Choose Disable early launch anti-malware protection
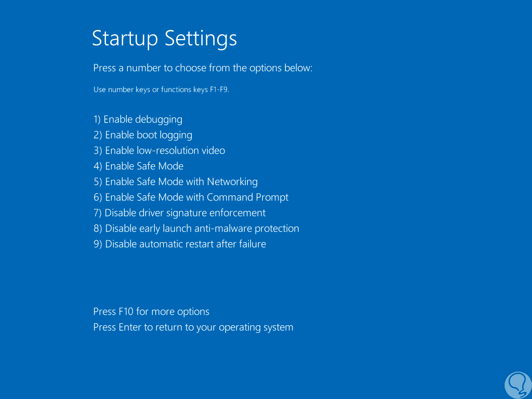Viewport: 532px width, 399px height. (196, 229)
